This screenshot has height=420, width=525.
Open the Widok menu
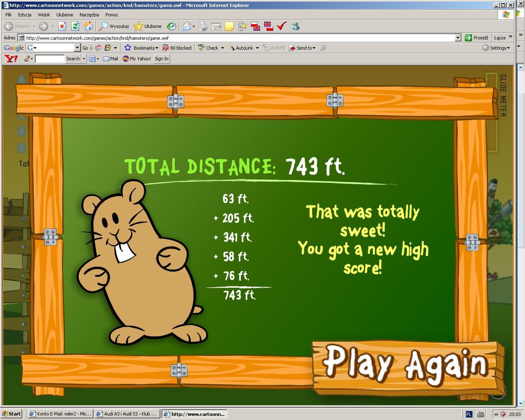(44, 15)
